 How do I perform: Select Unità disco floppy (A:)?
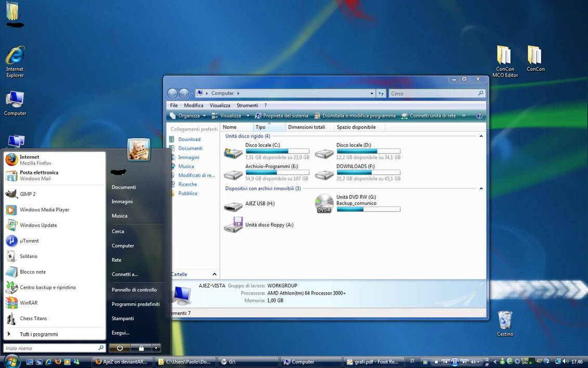(259, 225)
